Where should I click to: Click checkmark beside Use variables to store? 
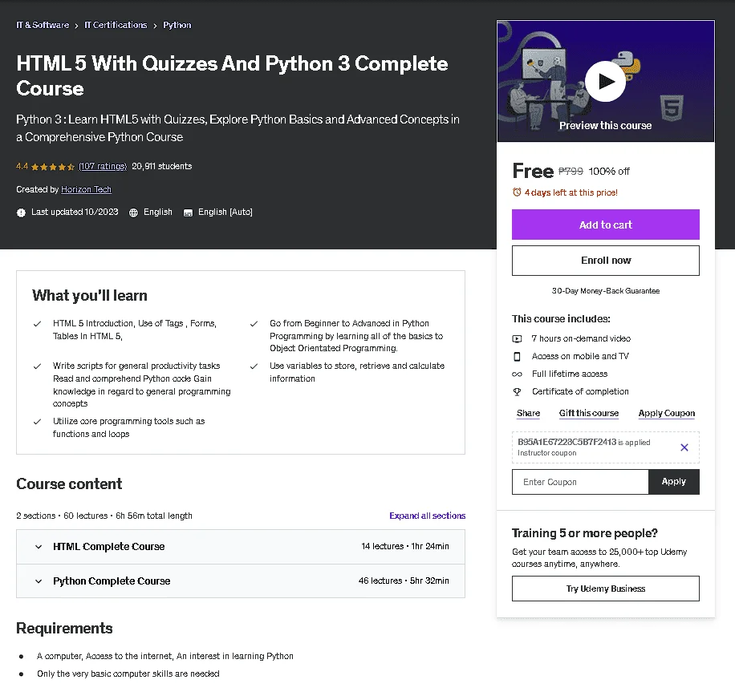point(254,366)
